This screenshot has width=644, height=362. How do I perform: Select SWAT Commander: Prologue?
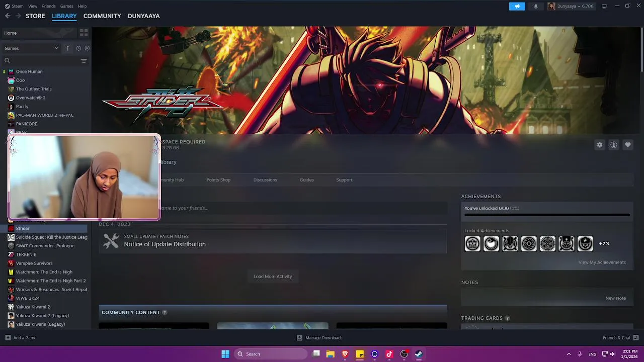click(x=45, y=246)
